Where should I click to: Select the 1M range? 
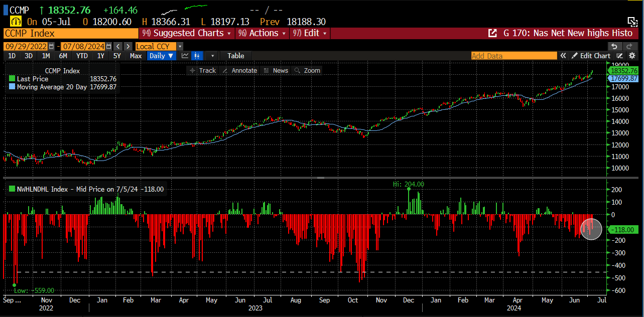(46, 56)
